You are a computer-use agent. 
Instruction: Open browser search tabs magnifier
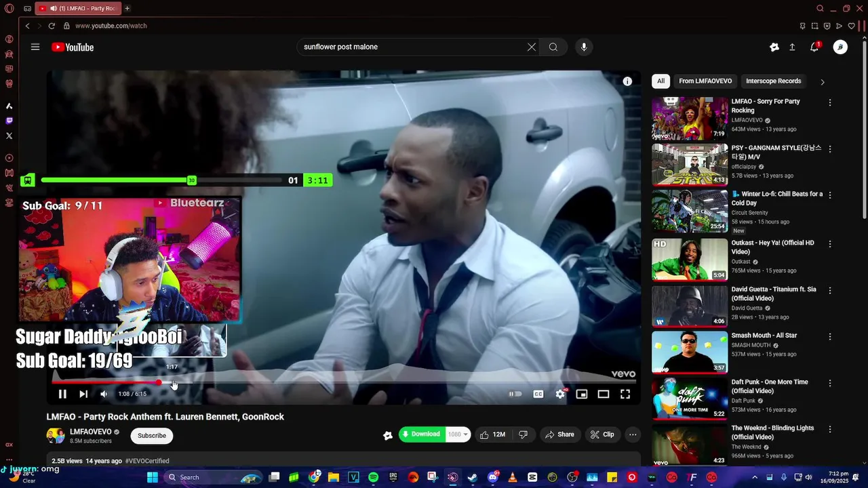click(x=820, y=8)
